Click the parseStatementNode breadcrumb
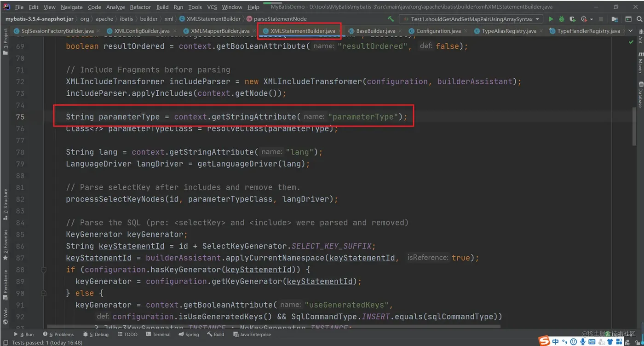Screen dimensions: 644x346 pos(276,19)
